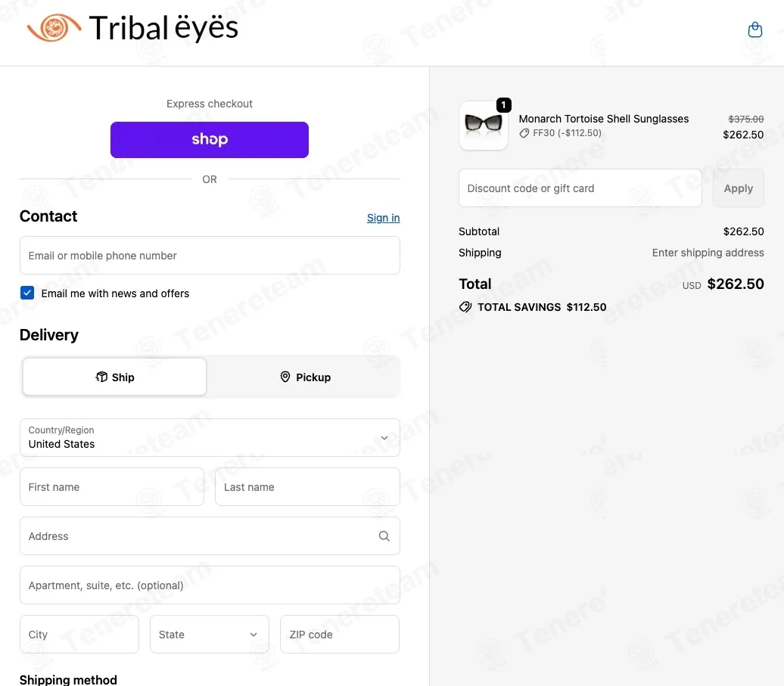
Task: Switch to the Pickup delivery tab
Action: click(305, 377)
